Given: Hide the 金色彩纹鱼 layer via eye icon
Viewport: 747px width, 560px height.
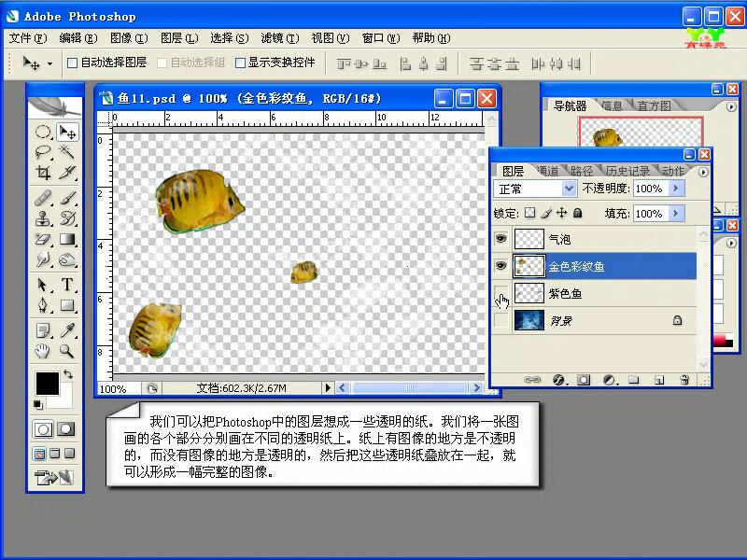Looking at the screenshot, I should tap(500, 266).
